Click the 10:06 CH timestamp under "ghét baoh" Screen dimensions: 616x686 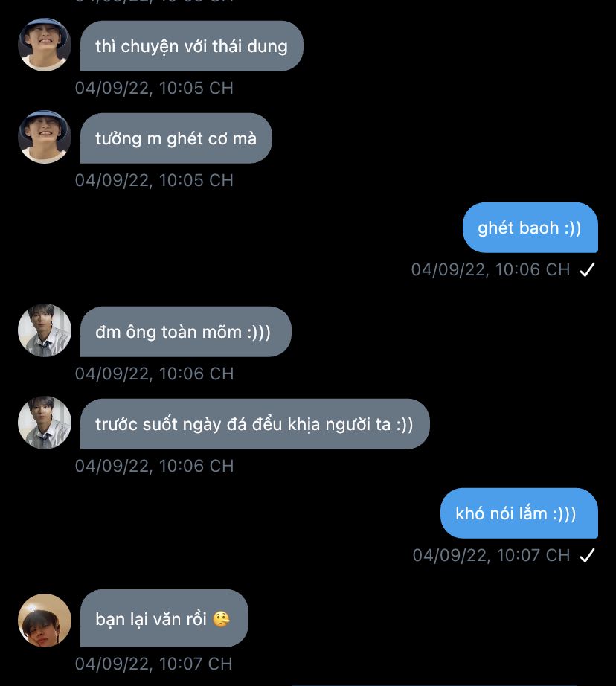click(x=490, y=270)
